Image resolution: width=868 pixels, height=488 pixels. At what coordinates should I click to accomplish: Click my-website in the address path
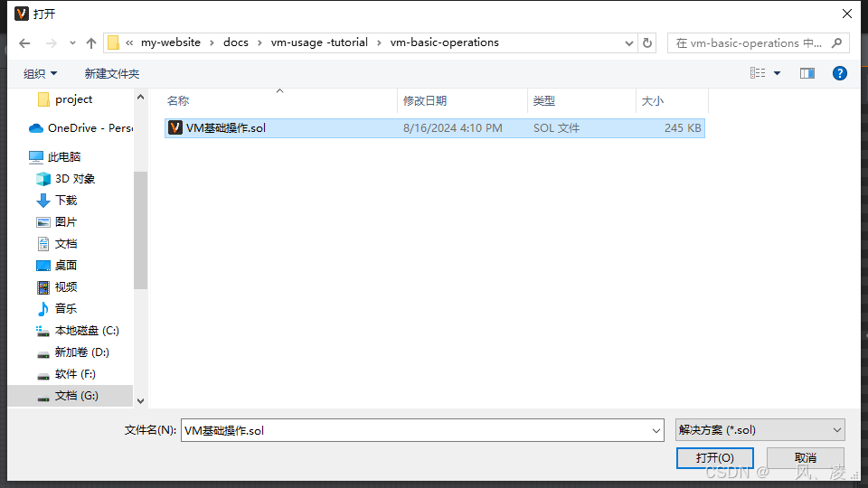pyautogui.click(x=171, y=42)
